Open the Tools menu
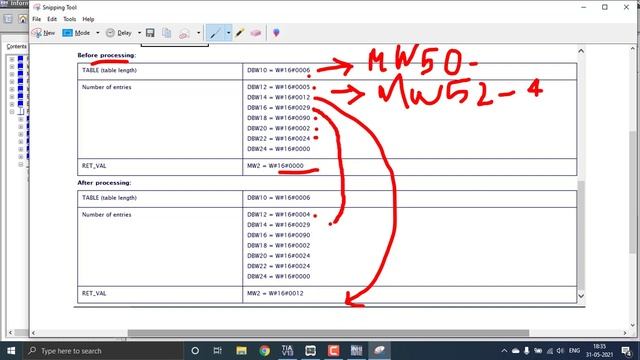The width and height of the screenshot is (640, 360). [69, 19]
